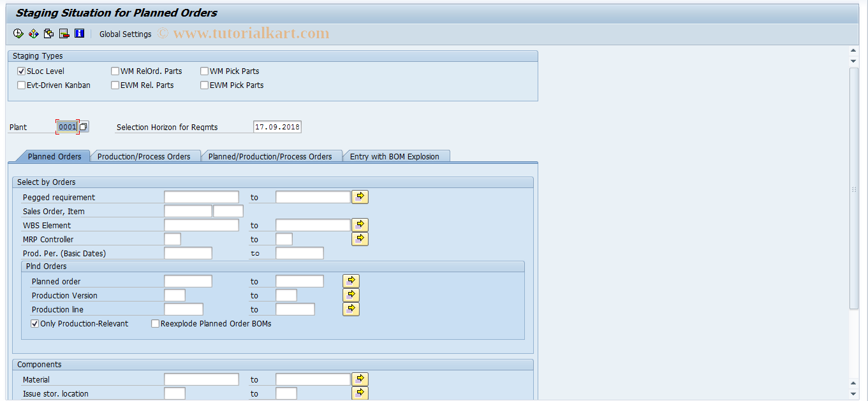Click Prod. Per. (Basic Dates) from field
The height and width of the screenshot is (401, 868).
click(x=188, y=253)
